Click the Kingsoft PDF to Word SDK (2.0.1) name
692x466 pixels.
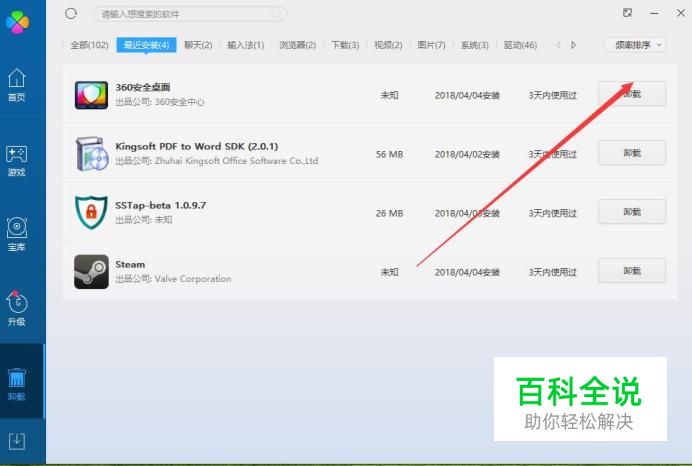click(197, 147)
